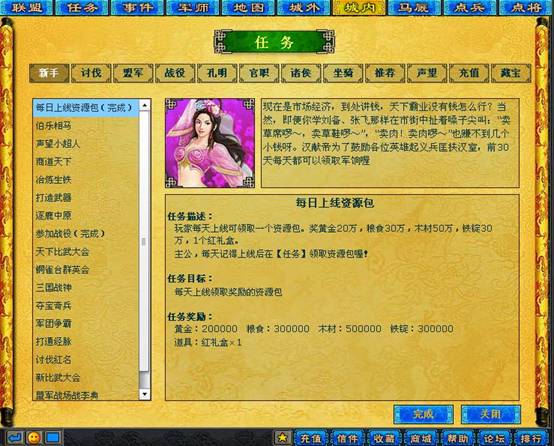Click the 关闭 close button
554x446 pixels.
click(x=491, y=414)
